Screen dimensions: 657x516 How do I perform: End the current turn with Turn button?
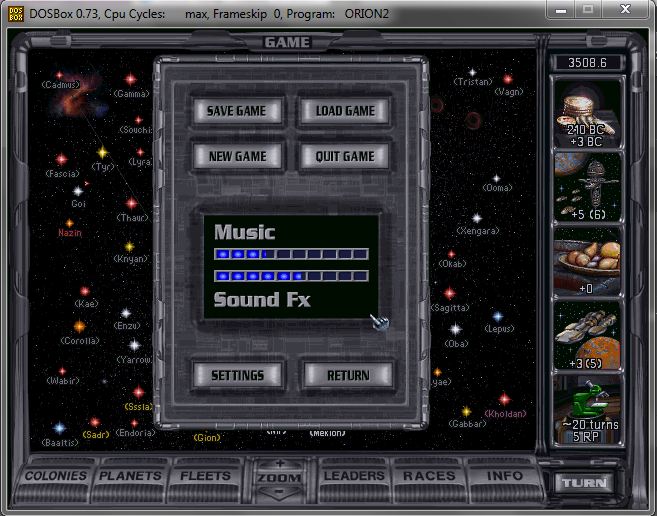point(584,482)
